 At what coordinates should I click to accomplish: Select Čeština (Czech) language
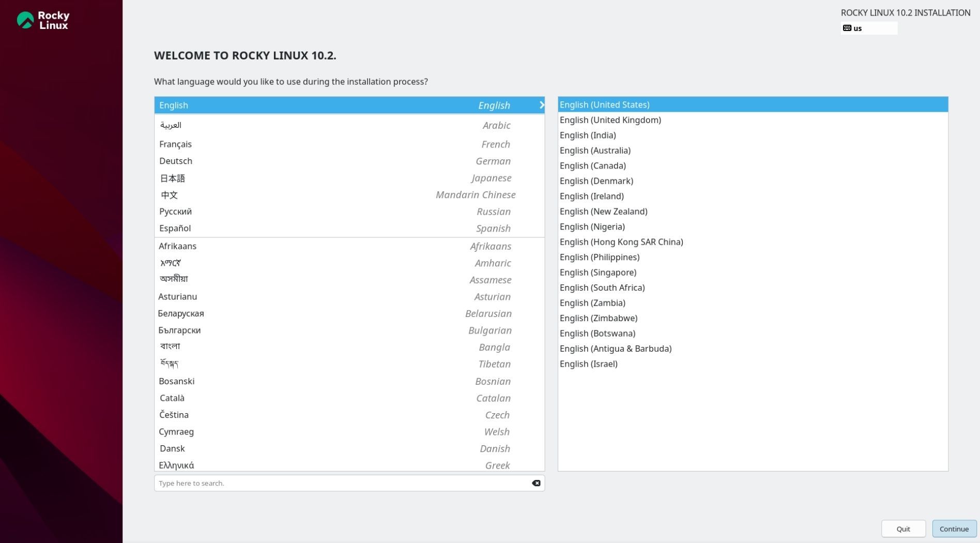(x=349, y=415)
